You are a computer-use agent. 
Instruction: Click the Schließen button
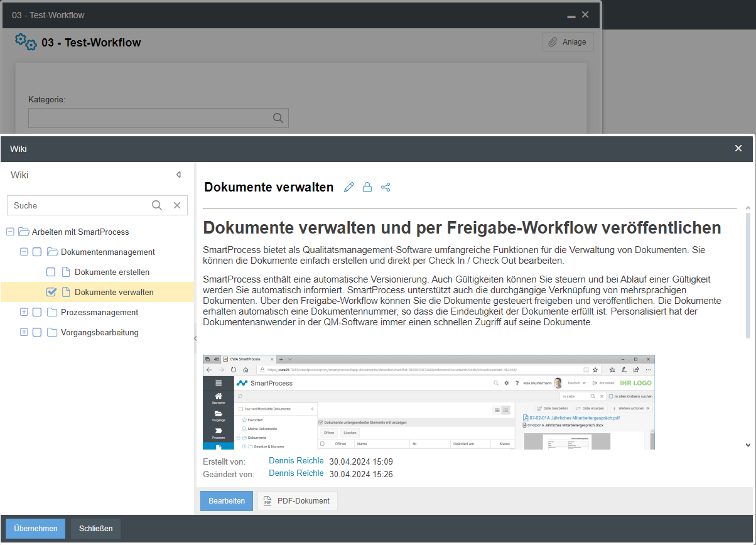[95, 529]
